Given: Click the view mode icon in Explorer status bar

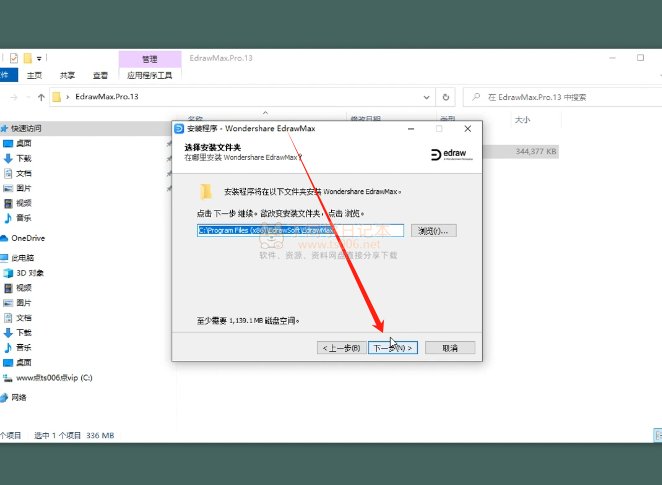Looking at the screenshot, I should (658, 435).
